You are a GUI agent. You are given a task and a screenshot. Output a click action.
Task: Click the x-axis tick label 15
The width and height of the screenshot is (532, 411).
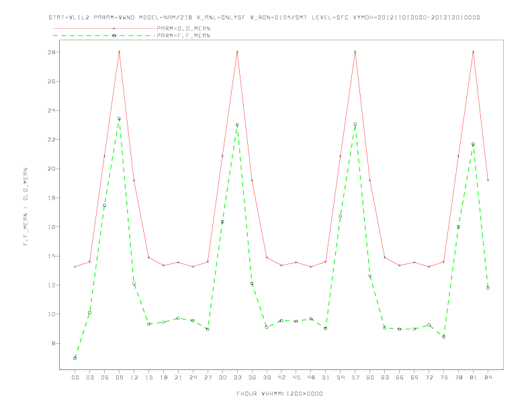(x=148, y=377)
